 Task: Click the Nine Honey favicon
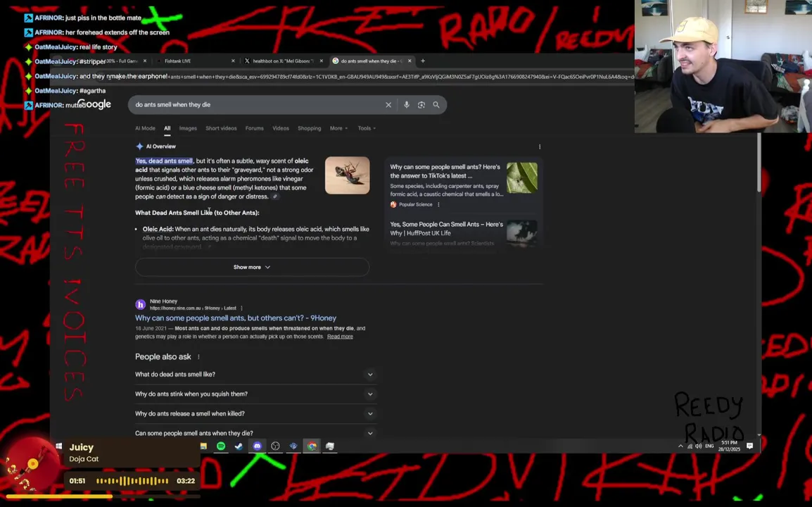(x=140, y=304)
